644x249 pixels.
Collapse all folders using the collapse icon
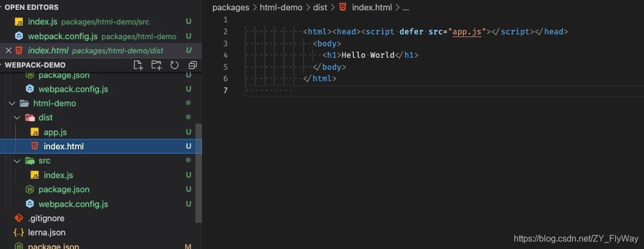pos(193,65)
